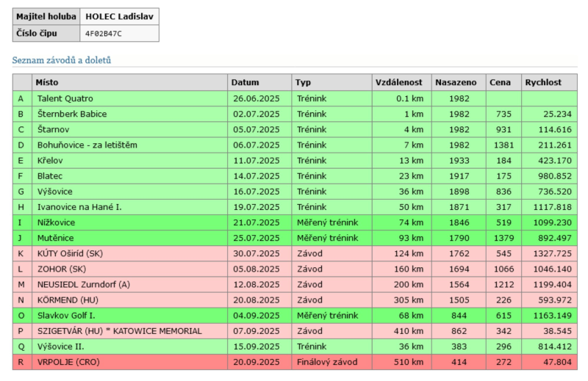Click the Mutěnice measured training row
This screenshot has height=381, width=588.
[x=55, y=238]
